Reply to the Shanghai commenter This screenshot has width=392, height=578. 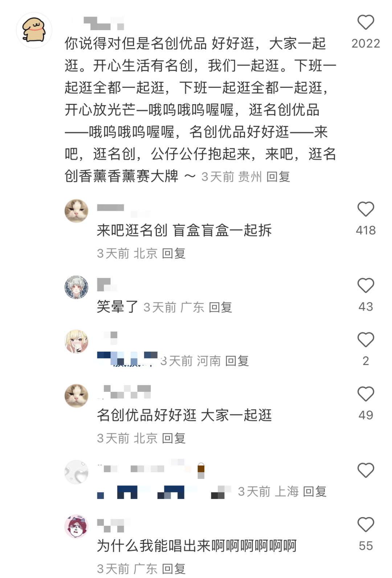(315, 492)
